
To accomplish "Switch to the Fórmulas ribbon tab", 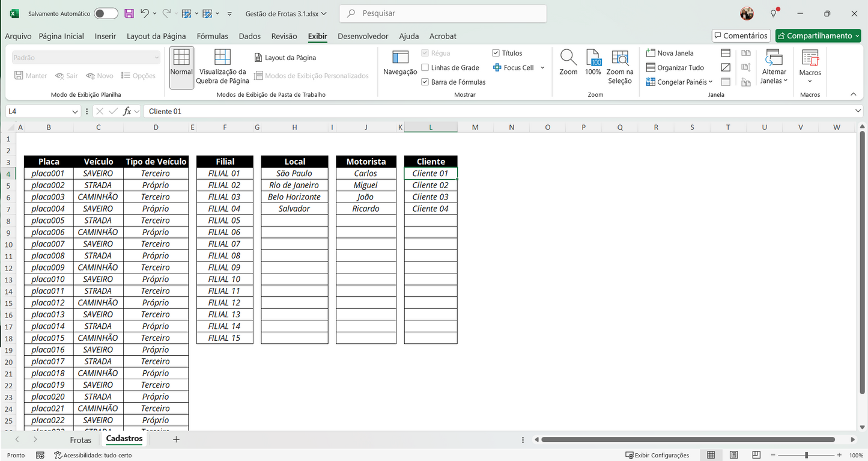I will (x=212, y=36).
